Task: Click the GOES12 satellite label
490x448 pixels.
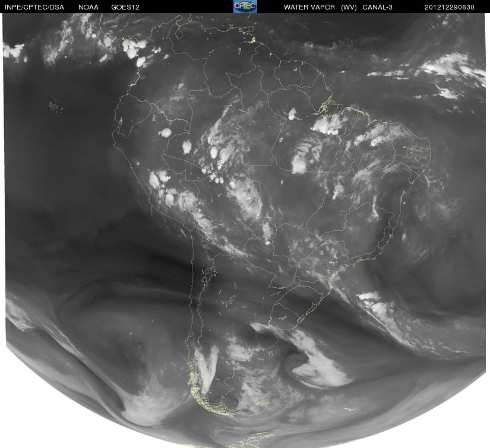Action: [x=125, y=7]
